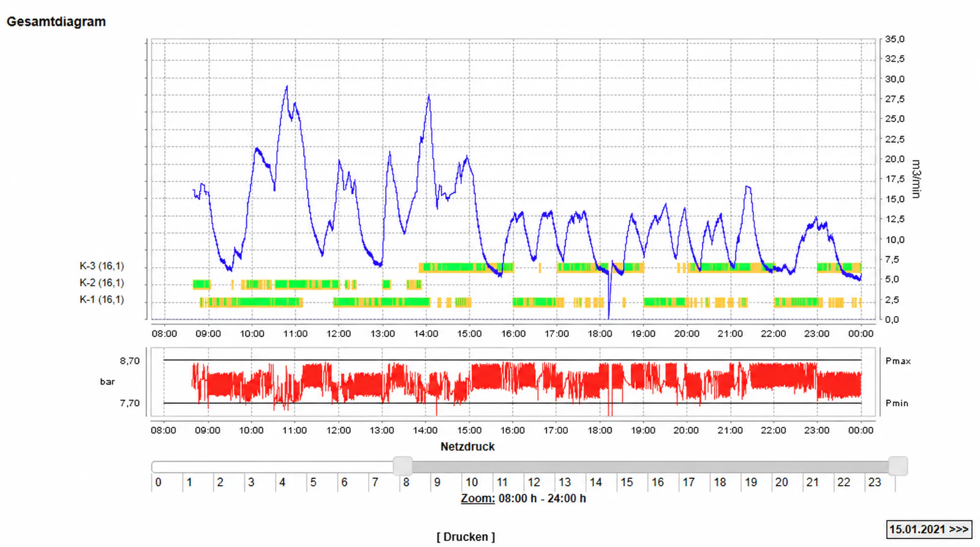Click the Zoom label link
This screenshot has width=980, height=547.
477,499
